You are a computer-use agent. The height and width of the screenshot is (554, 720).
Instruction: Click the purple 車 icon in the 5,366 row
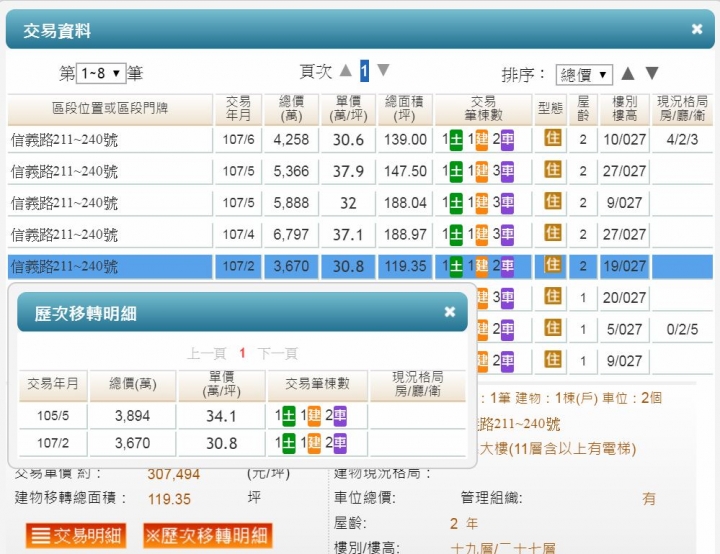point(507,171)
